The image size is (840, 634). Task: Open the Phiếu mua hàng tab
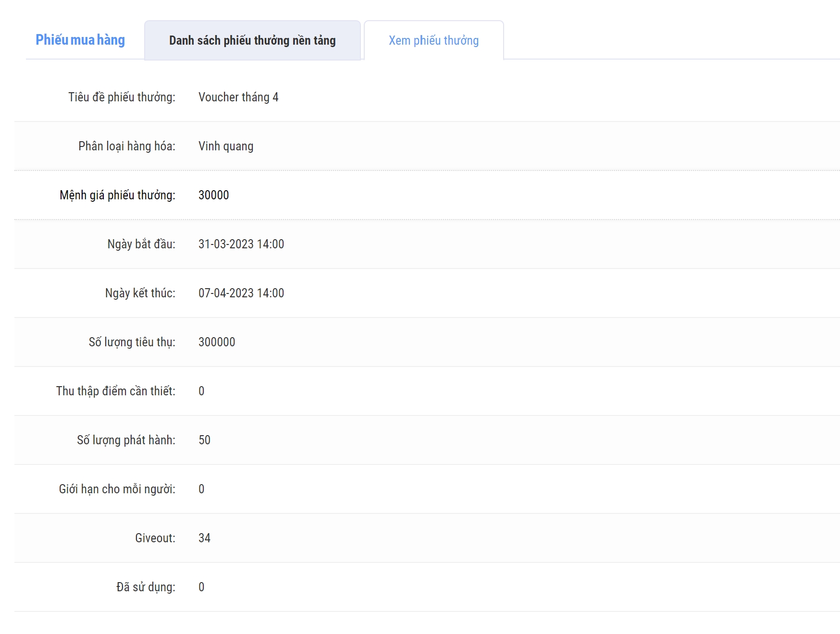click(80, 40)
